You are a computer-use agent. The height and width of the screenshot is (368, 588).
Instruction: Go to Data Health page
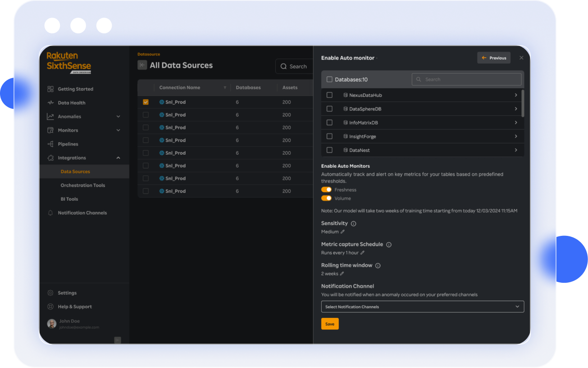point(71,103)
